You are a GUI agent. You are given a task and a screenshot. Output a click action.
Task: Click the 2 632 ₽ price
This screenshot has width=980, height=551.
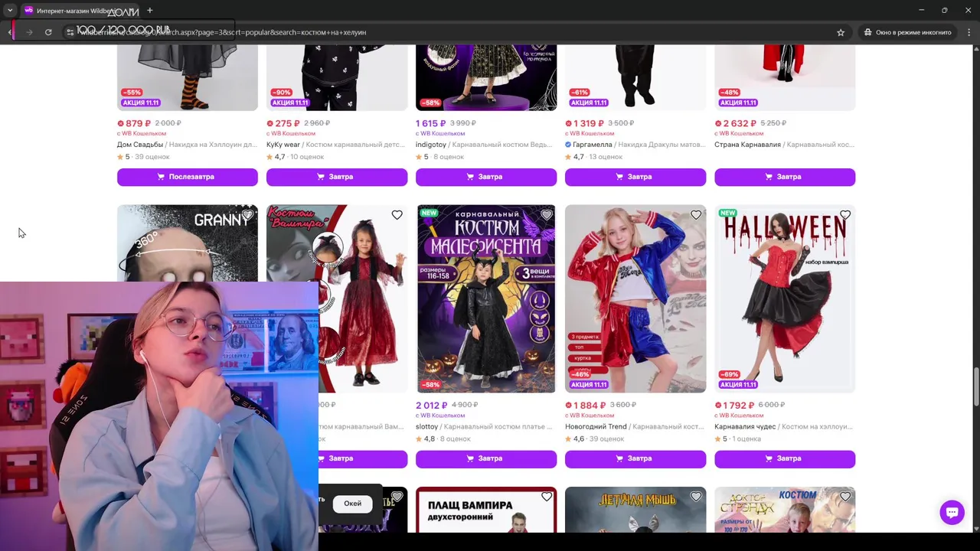(739, 123)
